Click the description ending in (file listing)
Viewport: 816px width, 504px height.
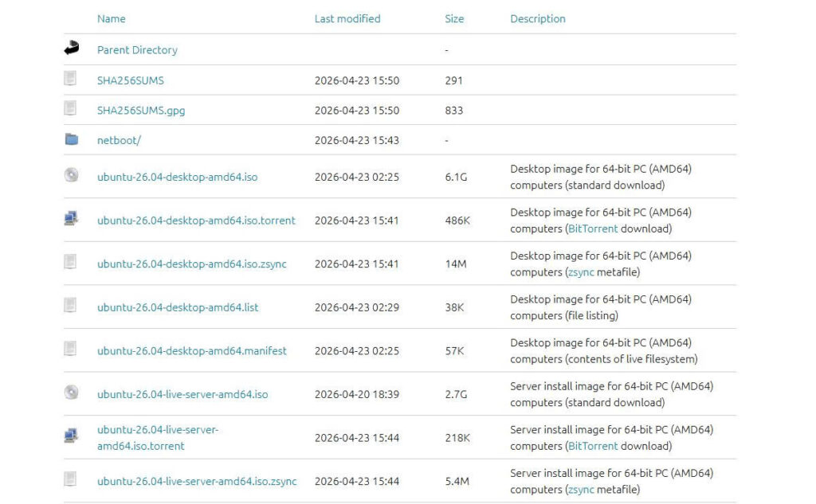(601, 307)
